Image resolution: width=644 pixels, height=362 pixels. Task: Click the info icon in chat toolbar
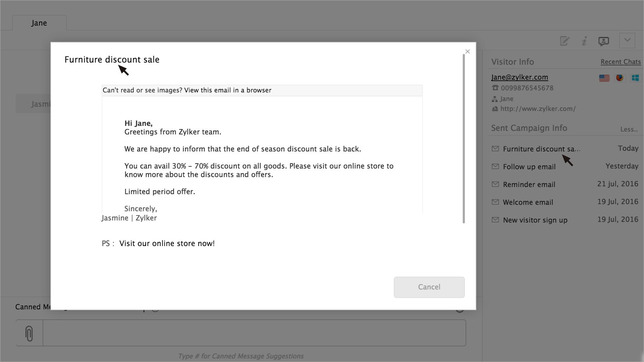(584, 41)
